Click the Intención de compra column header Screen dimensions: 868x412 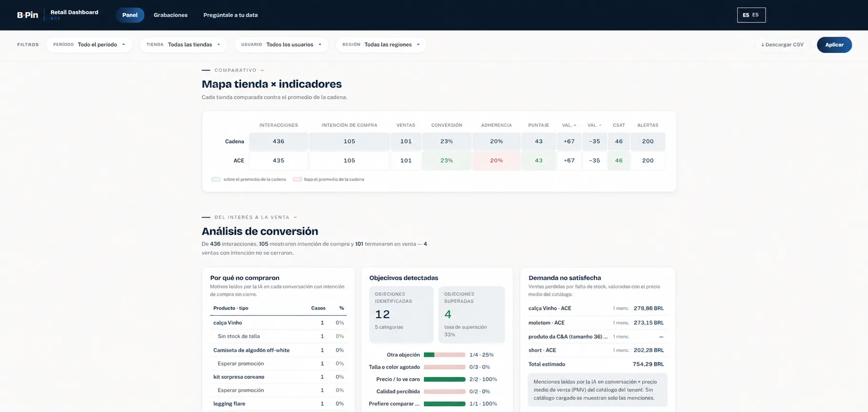[x=349, y=125]
